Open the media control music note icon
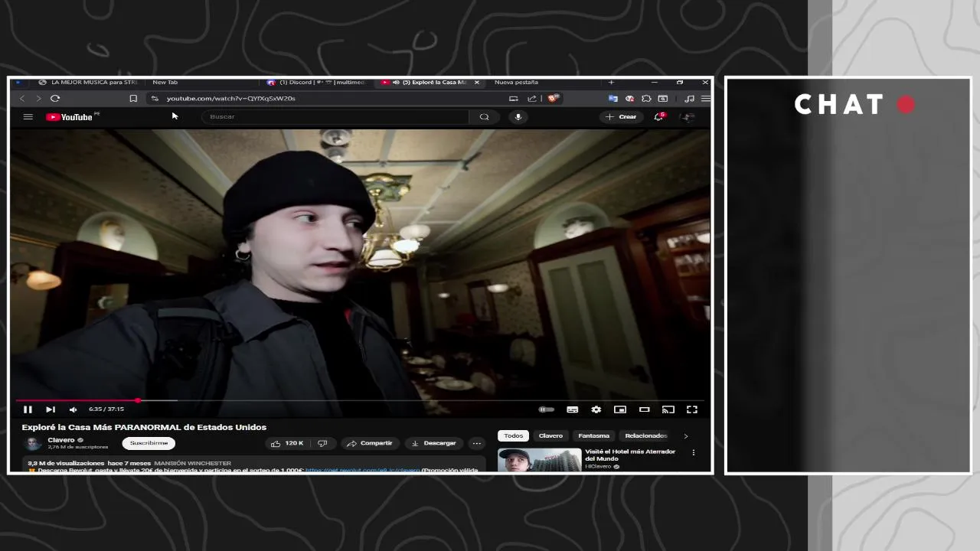980x551 pixels. tap(689, 98)
